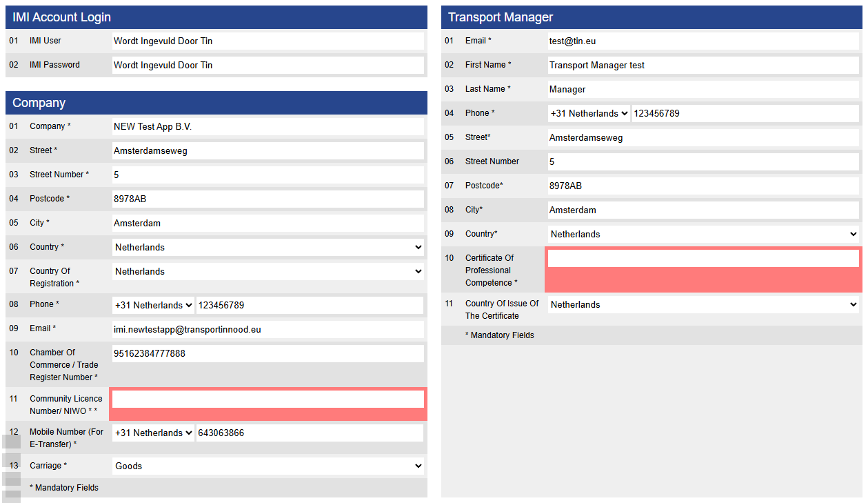Select the Transport Manager Email field showing test@tin.eu

[703, 41]
